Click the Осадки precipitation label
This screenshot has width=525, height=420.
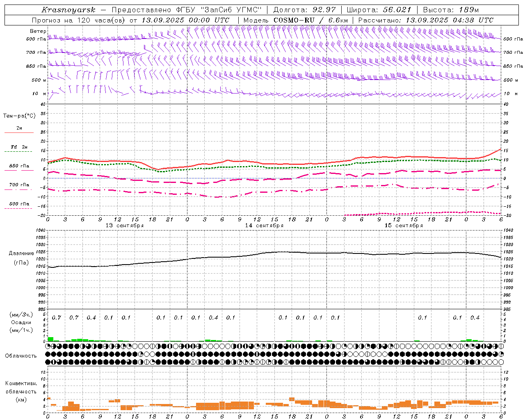[x=21, y=322]
